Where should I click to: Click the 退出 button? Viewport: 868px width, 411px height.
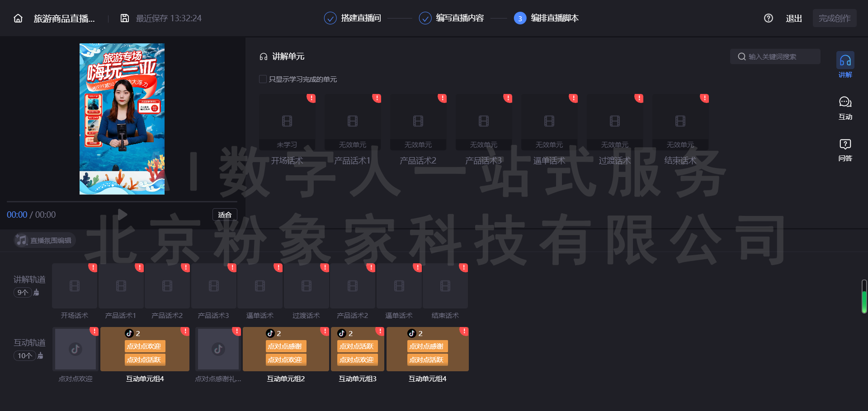point(793,19)
